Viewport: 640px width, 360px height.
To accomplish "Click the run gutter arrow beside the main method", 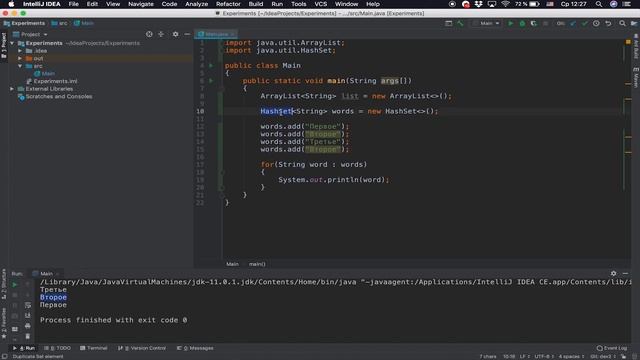I will (211, 81).
